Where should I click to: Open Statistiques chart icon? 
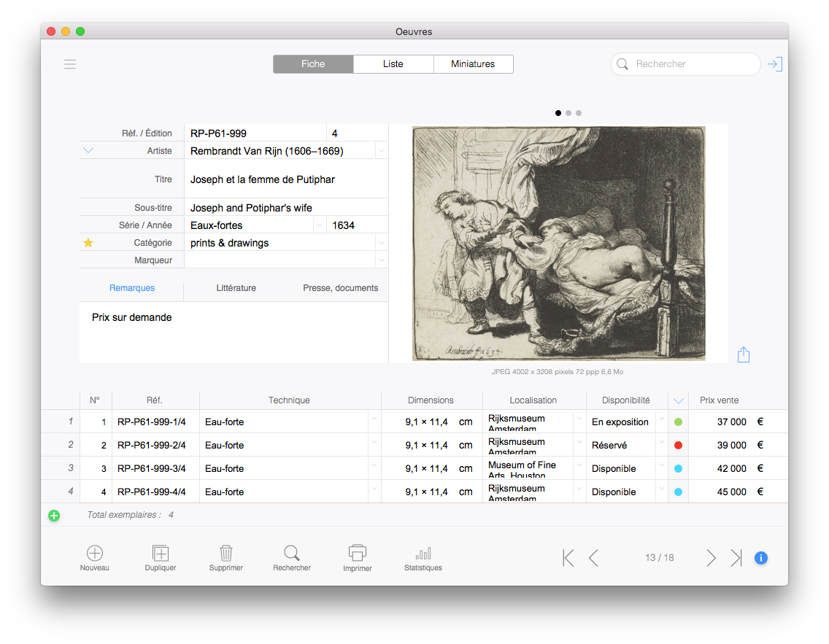(x=423, y=554)
